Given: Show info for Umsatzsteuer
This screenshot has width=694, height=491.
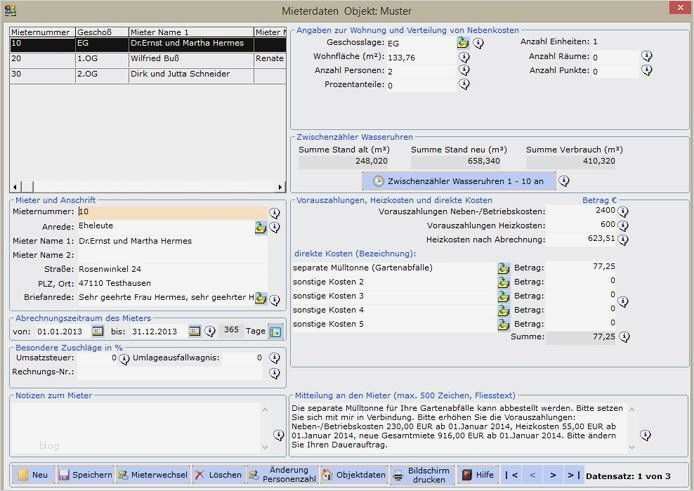Looking at the screenshot, I should pyautogui.click(x=124, y=359).
